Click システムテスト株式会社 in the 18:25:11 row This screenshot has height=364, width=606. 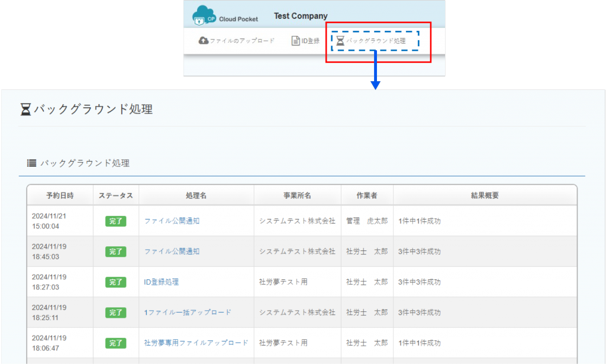[297, 313]
